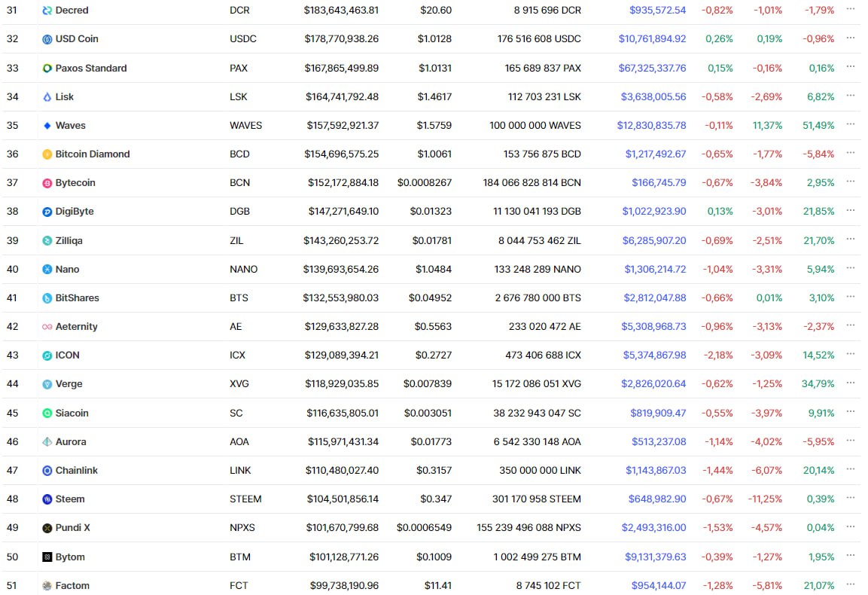This screenshot has height=595, width=868.
Task: Click the Bytom logo icon
Action: [47, 557]
